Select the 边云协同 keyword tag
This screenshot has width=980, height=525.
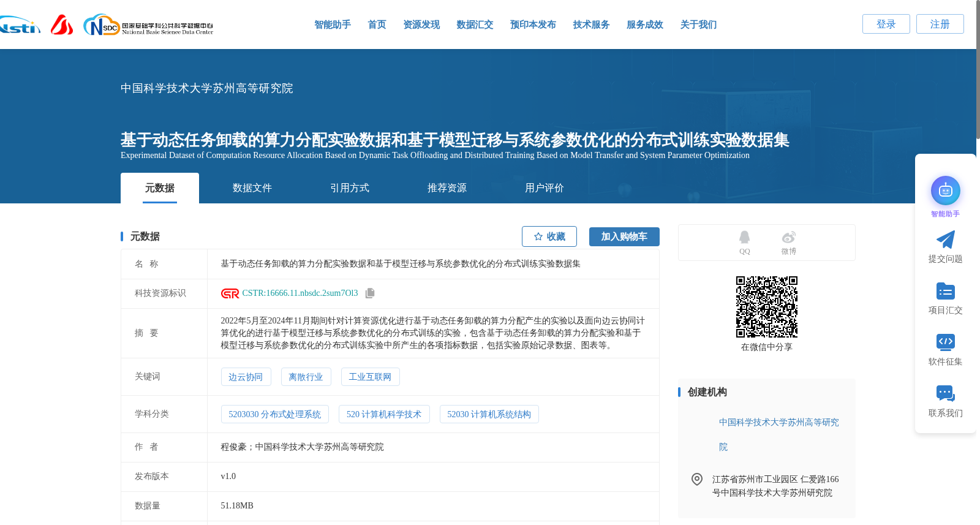(246, 377)
